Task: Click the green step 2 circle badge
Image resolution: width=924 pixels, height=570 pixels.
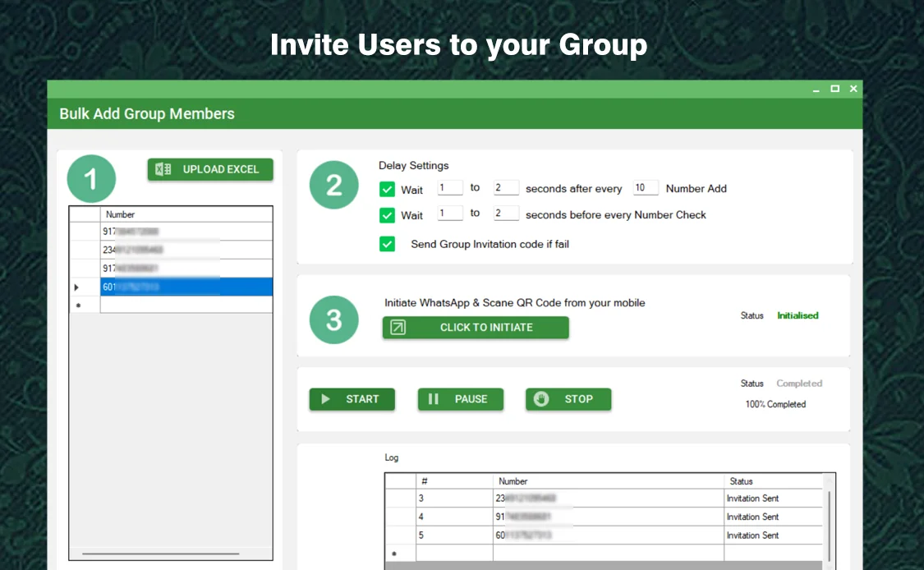Action: (333, 185)
